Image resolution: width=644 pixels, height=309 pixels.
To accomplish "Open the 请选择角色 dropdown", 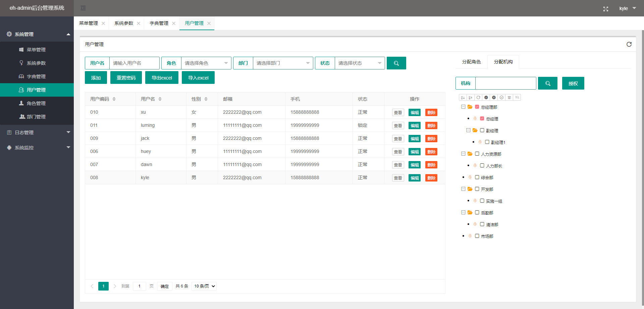I will (206, 63).
